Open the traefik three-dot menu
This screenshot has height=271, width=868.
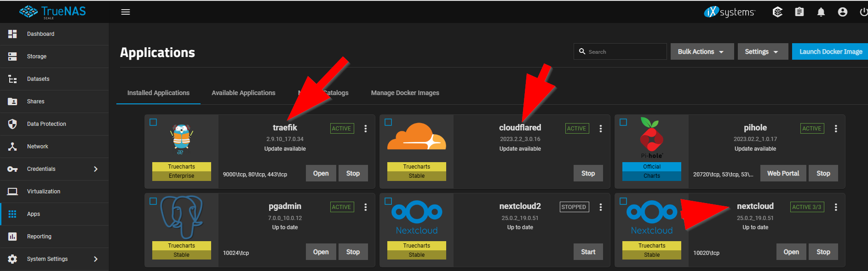pos(366,129)
